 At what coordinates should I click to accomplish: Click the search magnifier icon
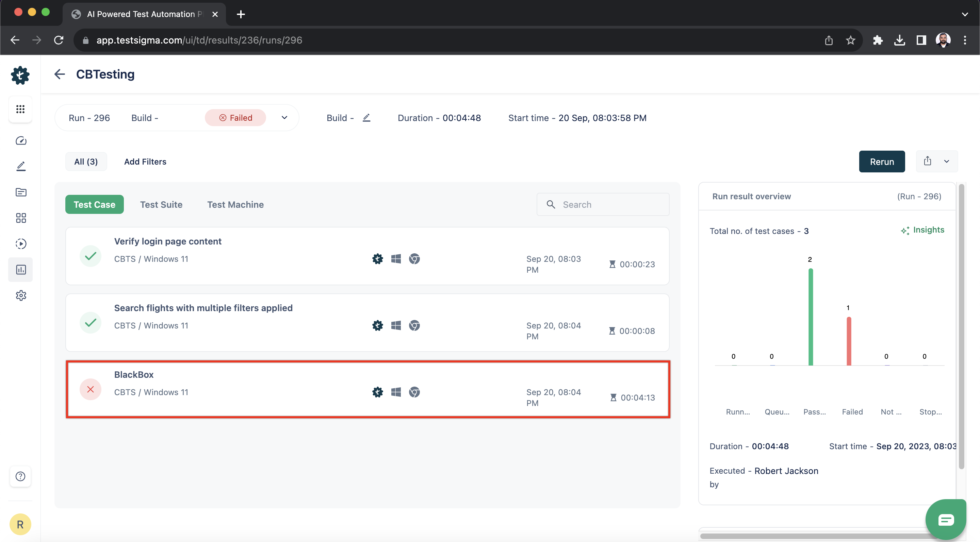pyautogui.click(x=551, y=204)
